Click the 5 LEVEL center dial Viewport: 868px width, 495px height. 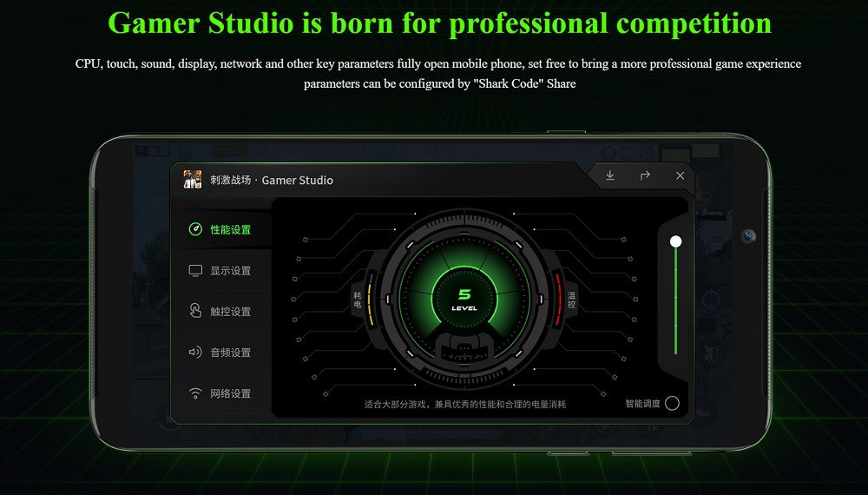click(x=464, y=300)
